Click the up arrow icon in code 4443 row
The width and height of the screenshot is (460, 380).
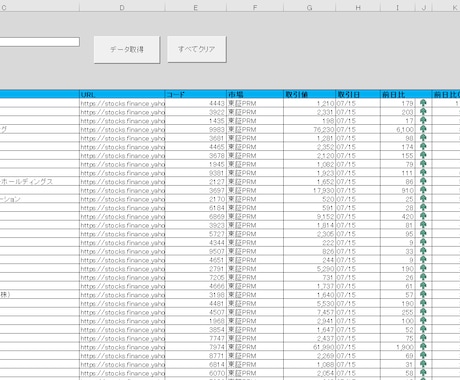(423, 103)
